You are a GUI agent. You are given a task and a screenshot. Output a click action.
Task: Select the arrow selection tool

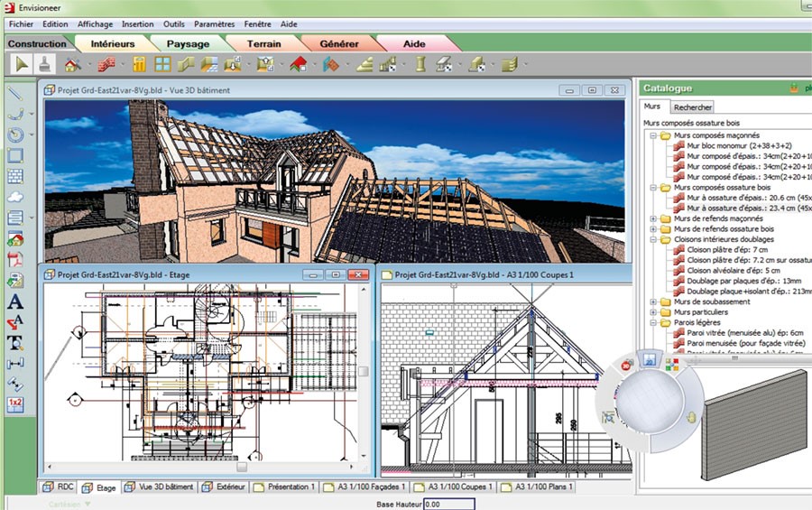(x=23, y=64)
